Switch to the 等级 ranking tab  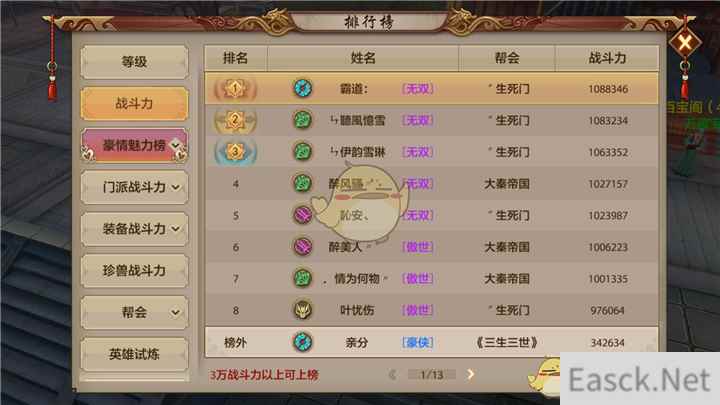point(135,62)
